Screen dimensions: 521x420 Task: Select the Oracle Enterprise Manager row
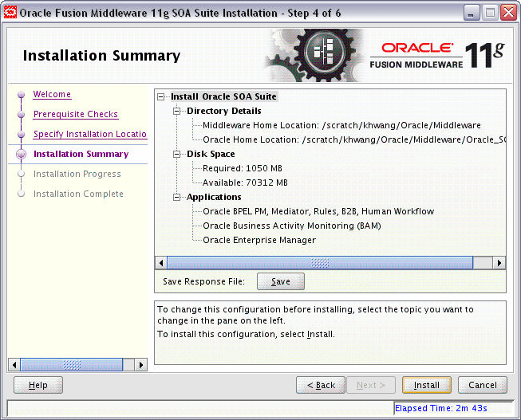coord(259,240)
